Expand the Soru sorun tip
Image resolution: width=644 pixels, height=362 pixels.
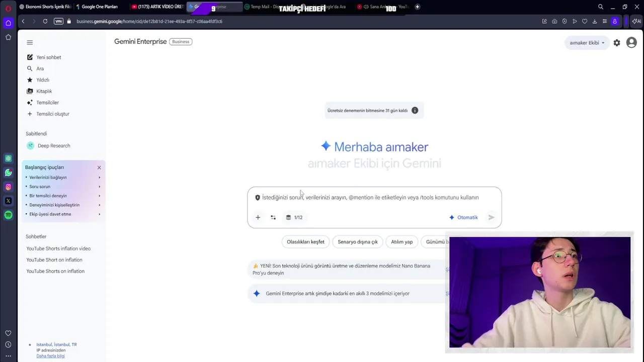pyautogui.click(x=63, y=187)
